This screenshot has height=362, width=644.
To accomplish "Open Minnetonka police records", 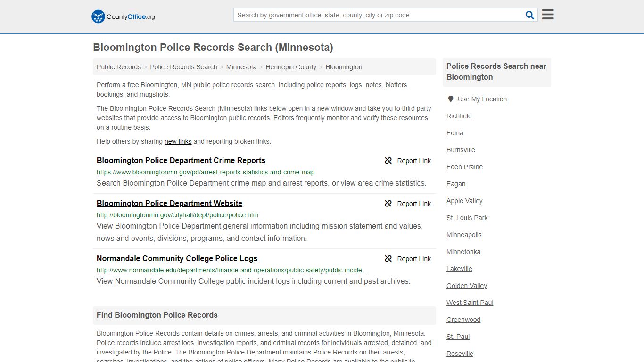I will [463, 252].
